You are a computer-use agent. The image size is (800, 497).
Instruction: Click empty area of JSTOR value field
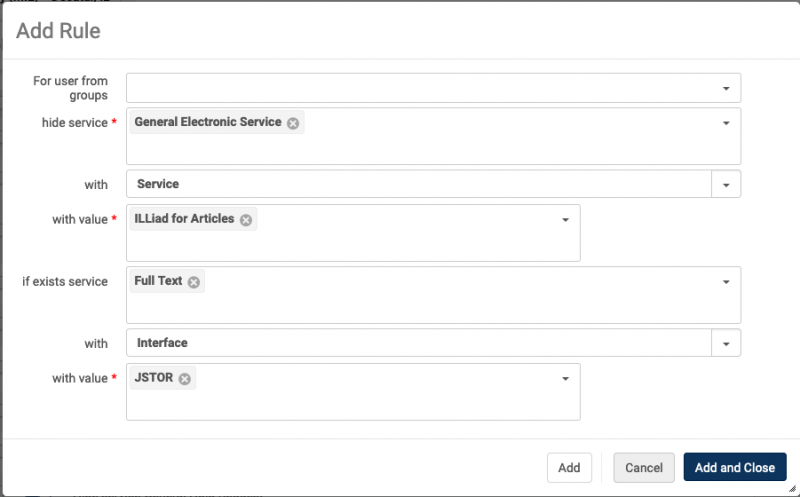click(353, 406)
